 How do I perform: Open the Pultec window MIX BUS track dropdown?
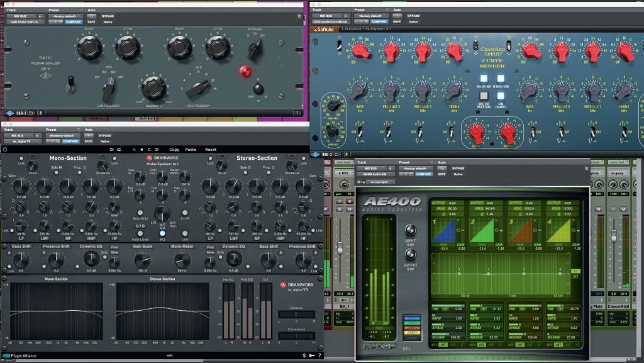click(21, 16)
